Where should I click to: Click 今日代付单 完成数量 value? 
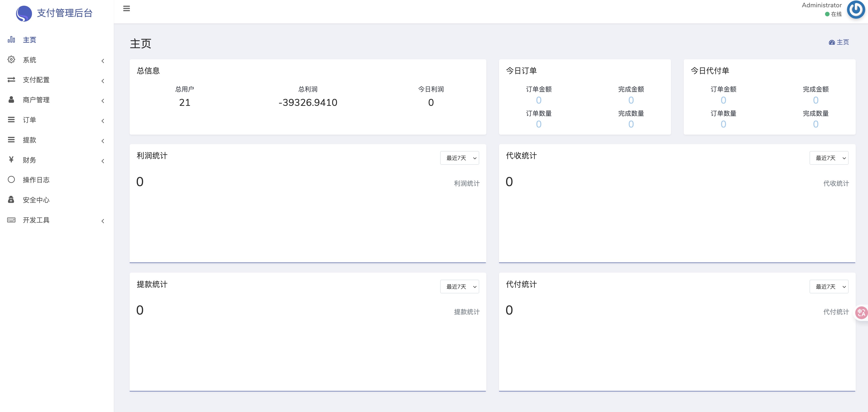pos(816,124)
